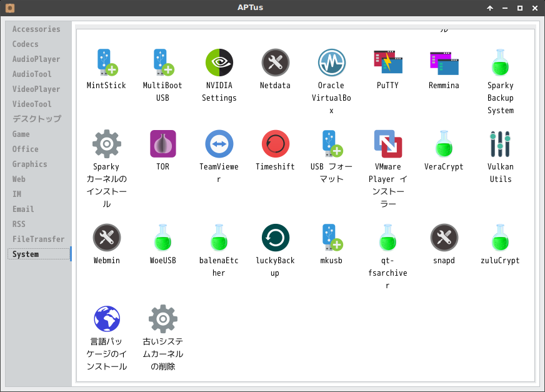Open the Office category
The height and width of the screenshot is (392, 545).
26,149
